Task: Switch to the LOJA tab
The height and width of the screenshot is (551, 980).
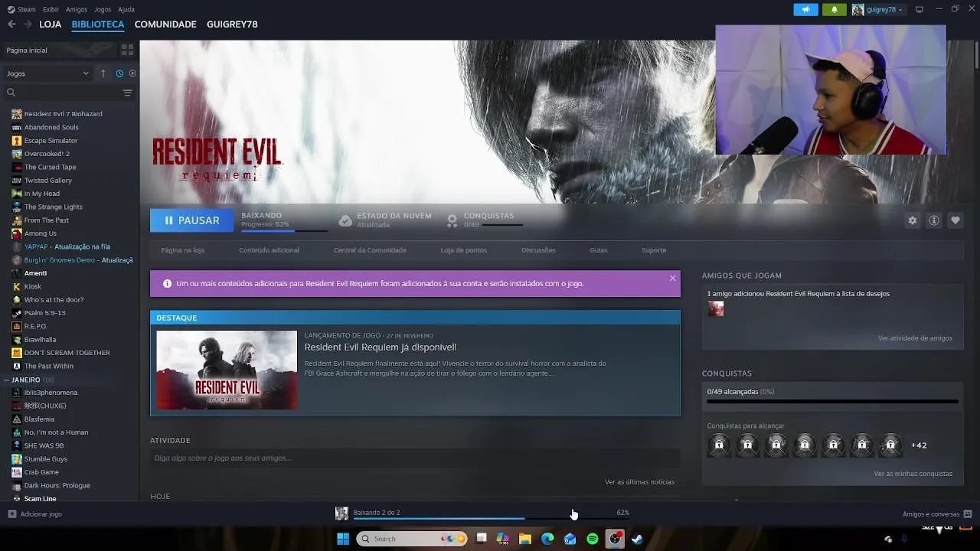Action: point(50,24)
